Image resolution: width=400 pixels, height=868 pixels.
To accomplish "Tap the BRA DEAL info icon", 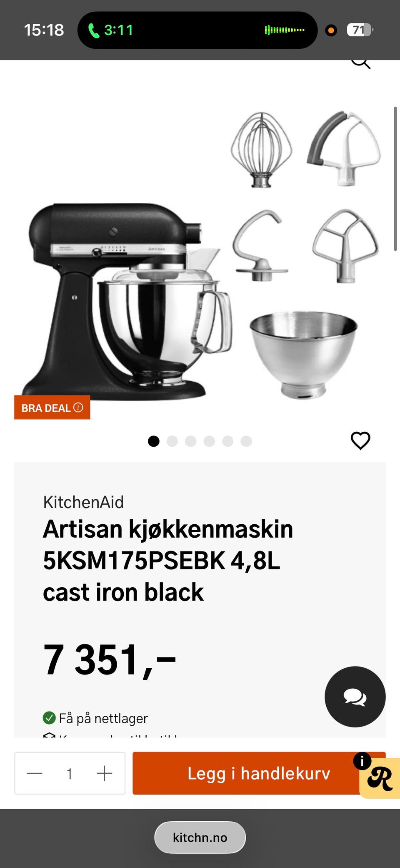I will tap(78, 408).
